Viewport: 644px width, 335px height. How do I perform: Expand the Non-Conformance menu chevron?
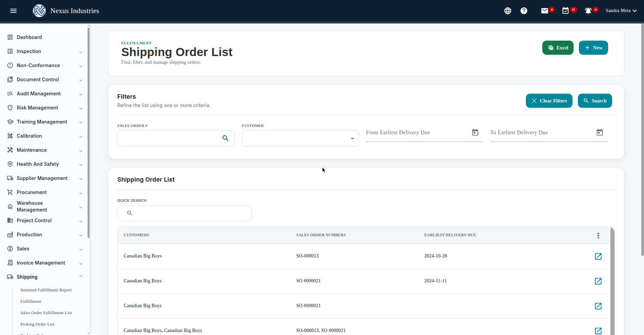pyautogui.click(x=81, y=66)
